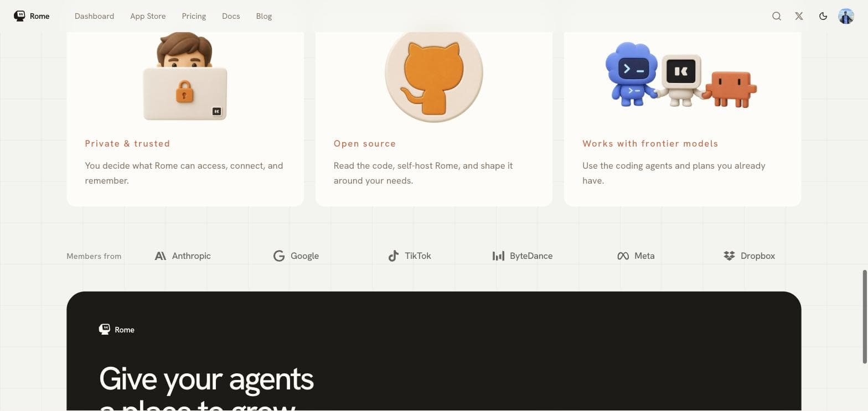The image size is (868, 411).
Task: Click the TikTok logo
Action: [x=410, y=256]
